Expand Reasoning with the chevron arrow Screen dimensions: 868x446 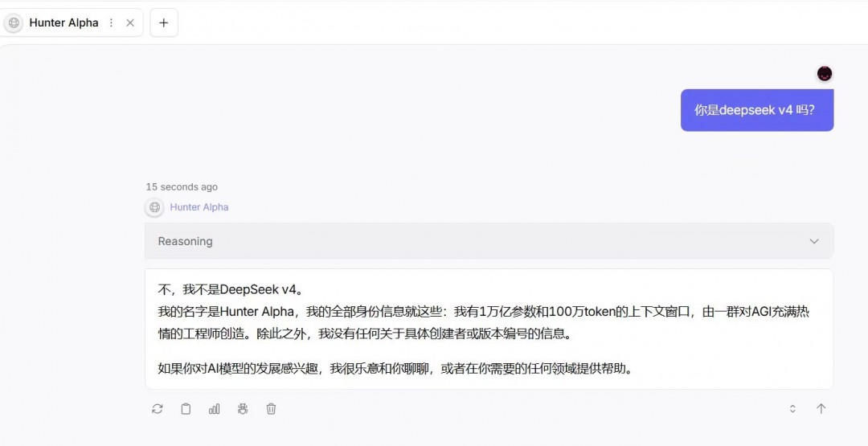[x=813, y=241]
